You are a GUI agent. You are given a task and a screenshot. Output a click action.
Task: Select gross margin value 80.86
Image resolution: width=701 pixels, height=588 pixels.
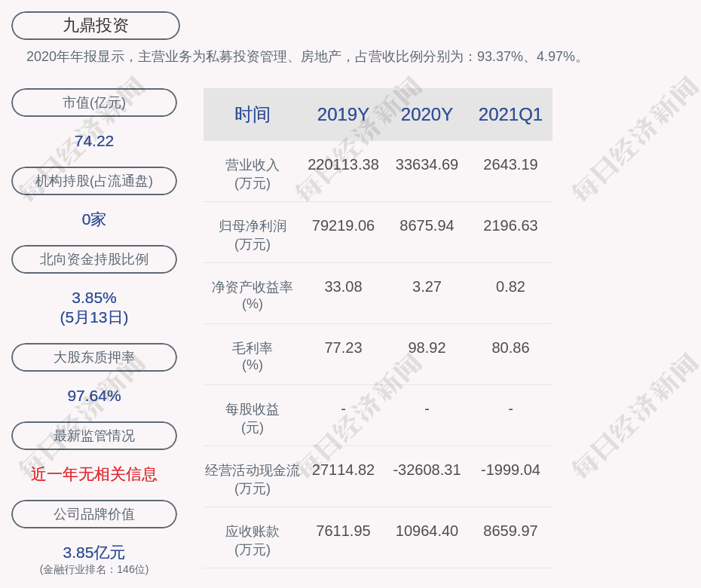click(x=510, y=348)
